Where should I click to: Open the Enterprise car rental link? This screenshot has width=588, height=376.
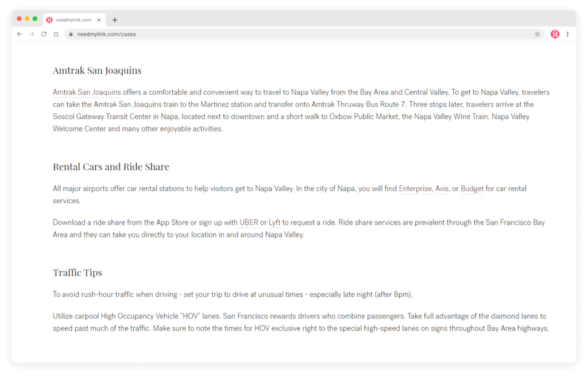coord(415,188)
